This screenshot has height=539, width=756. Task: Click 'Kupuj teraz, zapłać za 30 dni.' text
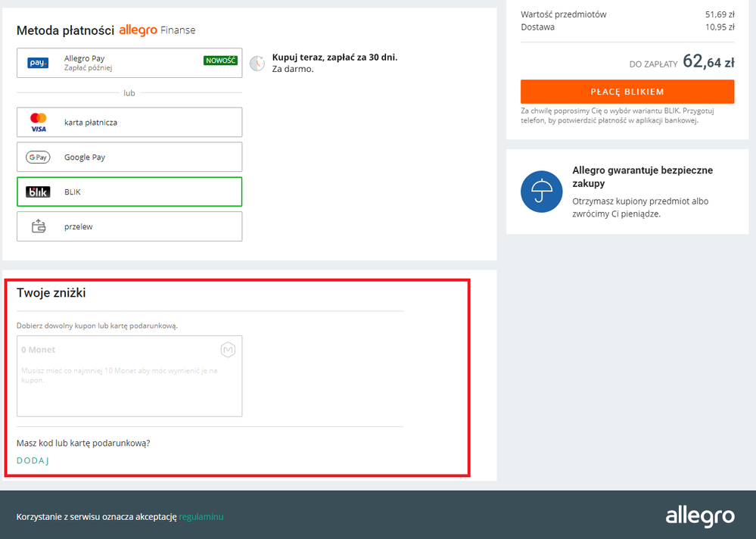[x=334, y=58]
